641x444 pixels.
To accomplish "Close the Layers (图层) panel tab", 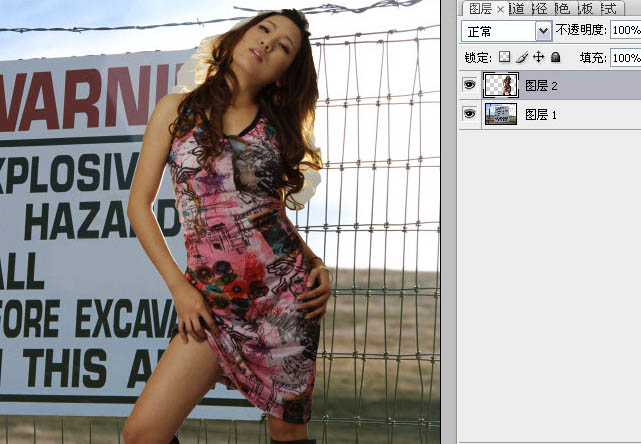I will pyautogui.click(x=499, y=8).
